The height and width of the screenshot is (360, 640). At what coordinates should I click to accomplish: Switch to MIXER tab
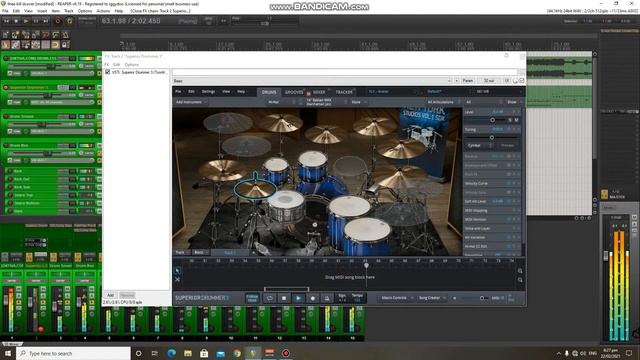[x=319, y=92]
